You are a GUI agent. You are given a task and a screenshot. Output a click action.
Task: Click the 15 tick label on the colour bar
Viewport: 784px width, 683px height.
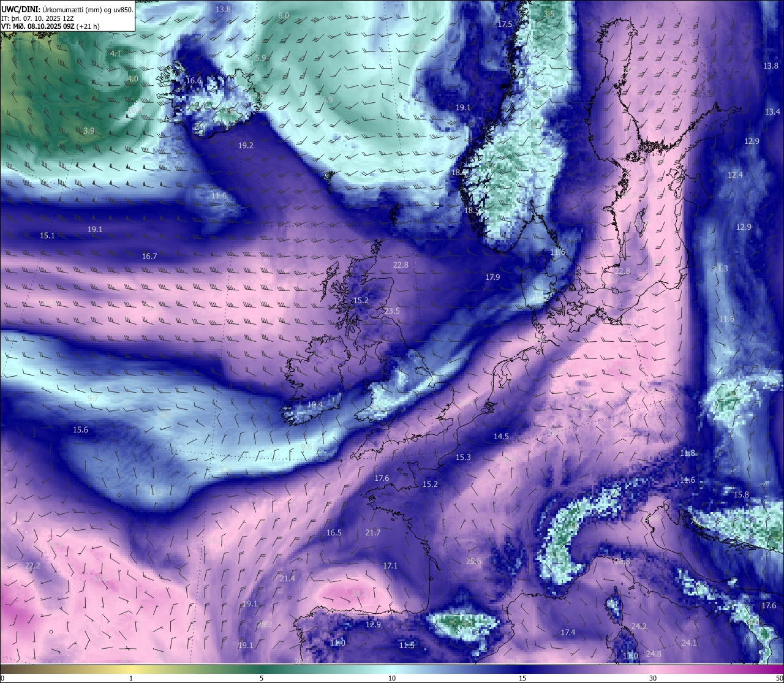point(522,678)
